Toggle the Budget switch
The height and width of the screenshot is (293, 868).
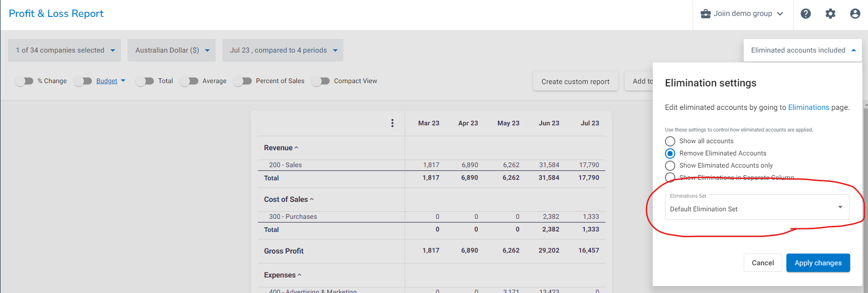(x=83, y=81)
